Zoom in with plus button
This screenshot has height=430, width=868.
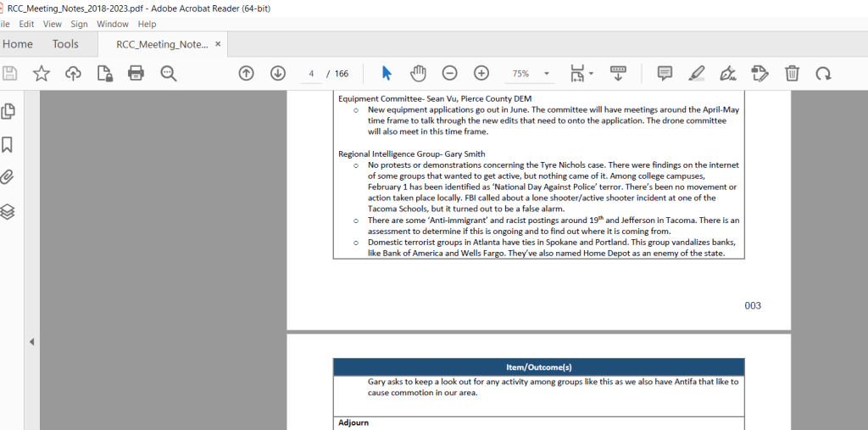[x=481, y=74]
